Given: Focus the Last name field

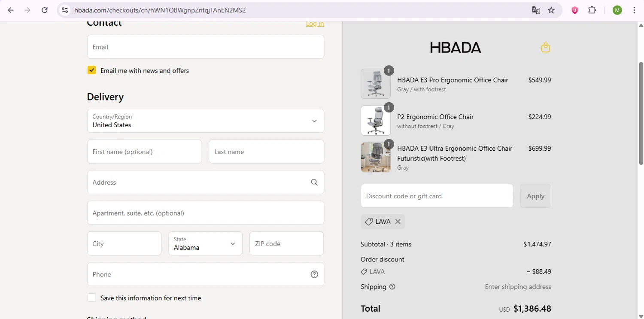Looking at the screenshot, I should [x=266, y=152].
